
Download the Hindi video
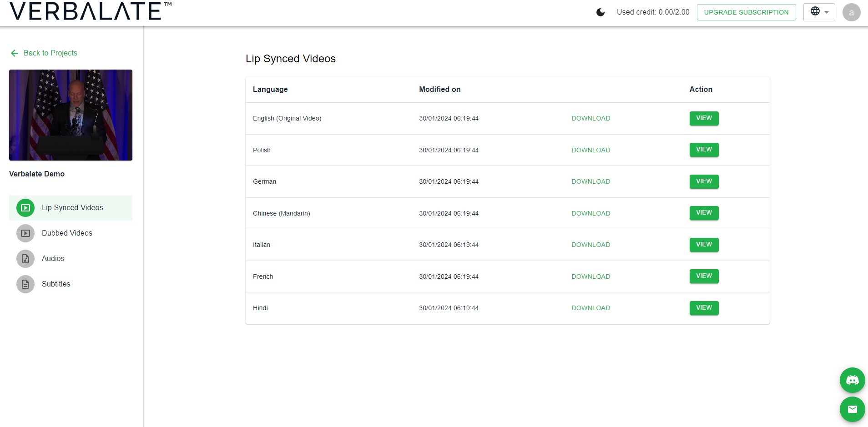590,308
